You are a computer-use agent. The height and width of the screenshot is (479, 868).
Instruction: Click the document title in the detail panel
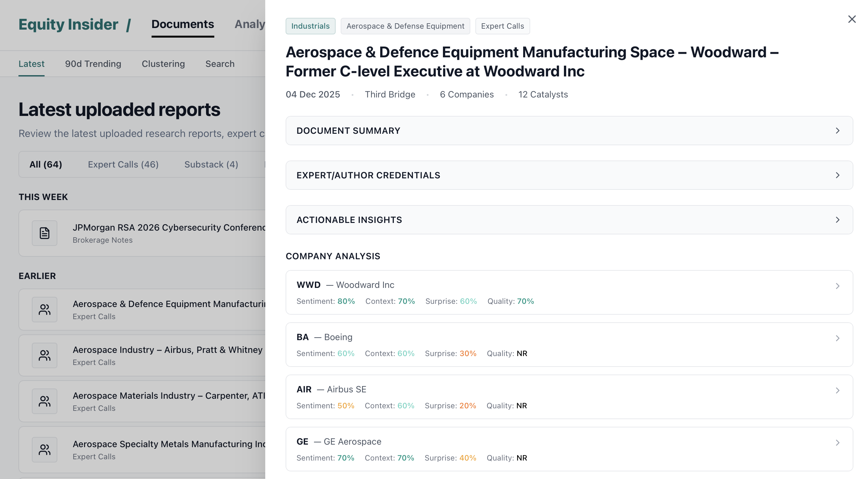[532, 62]
